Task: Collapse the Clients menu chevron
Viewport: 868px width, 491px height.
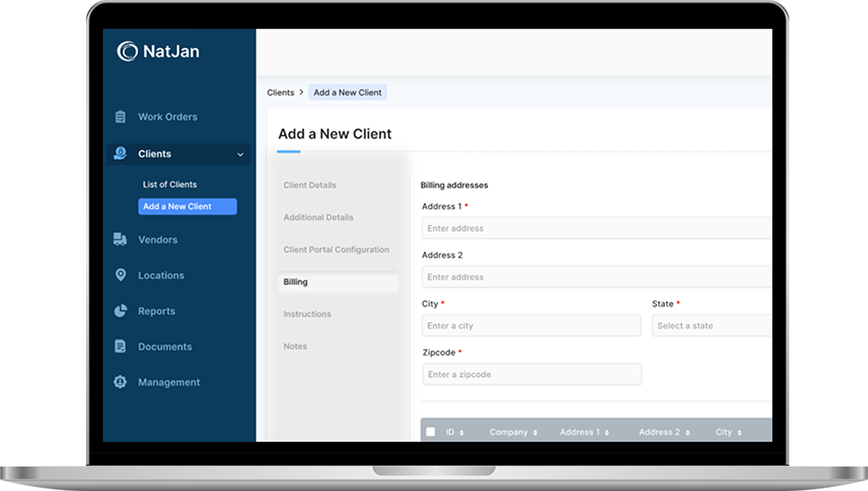Action: pyautogui.click(x=240, y=155)
